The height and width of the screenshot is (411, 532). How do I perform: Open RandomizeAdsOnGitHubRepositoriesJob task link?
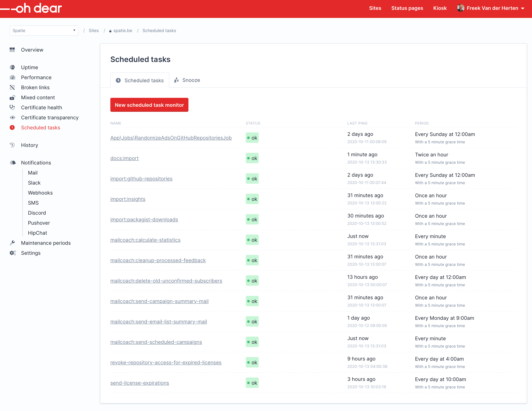click(x=171, y=138)
